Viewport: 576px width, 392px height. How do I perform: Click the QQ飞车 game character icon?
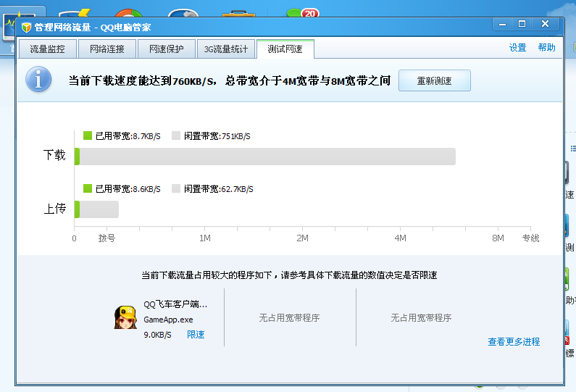(x=125, y=317)
